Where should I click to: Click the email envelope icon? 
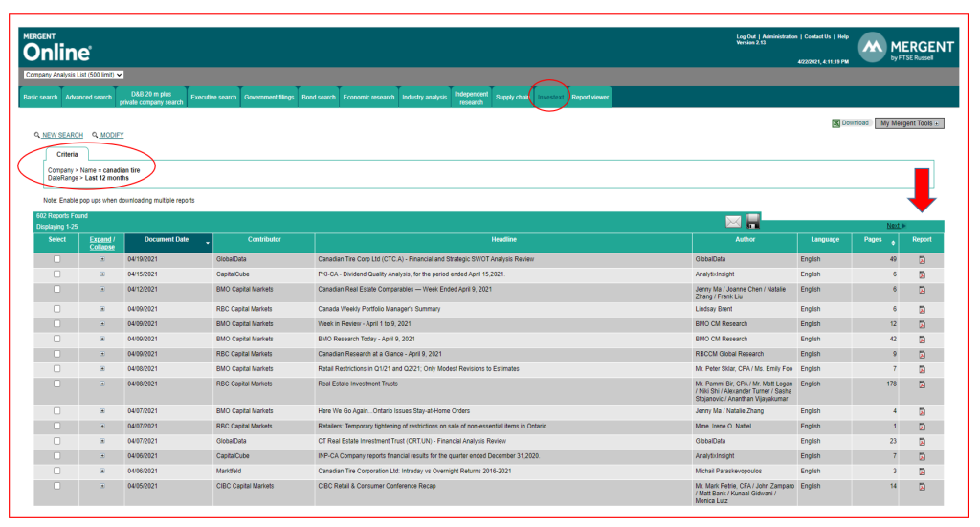point(733,222)
